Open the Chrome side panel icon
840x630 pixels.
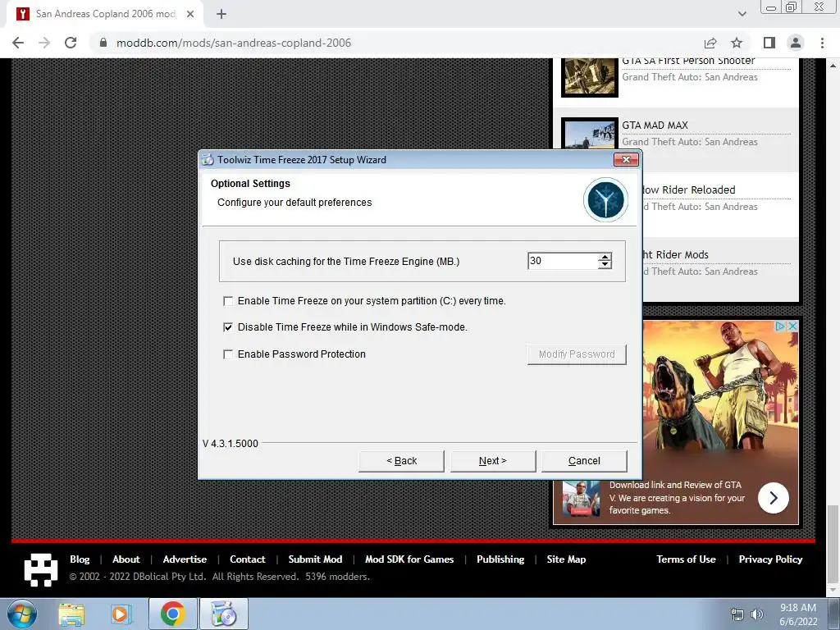769,43
